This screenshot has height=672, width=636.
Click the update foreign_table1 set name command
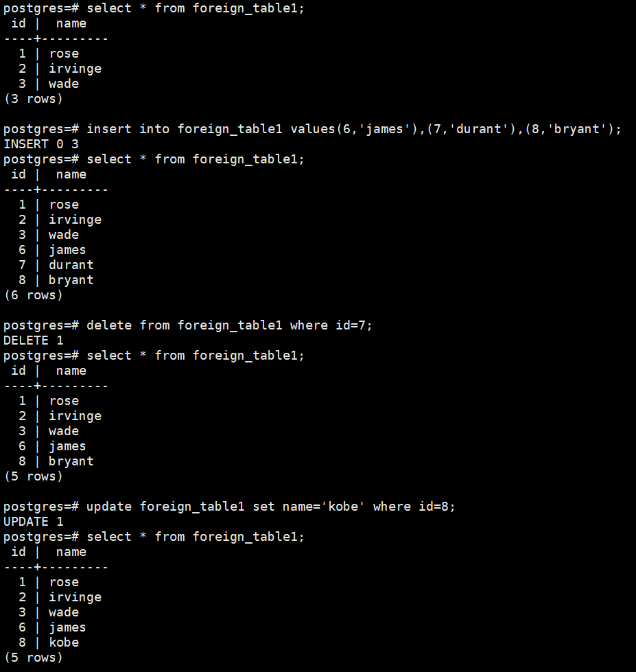click(x=229, y=507)
